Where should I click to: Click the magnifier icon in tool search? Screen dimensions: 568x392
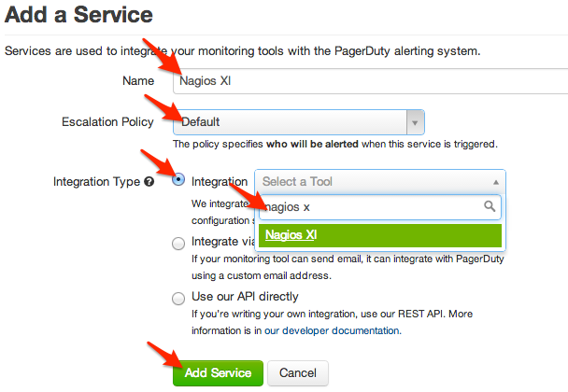[x=490, y=206]
